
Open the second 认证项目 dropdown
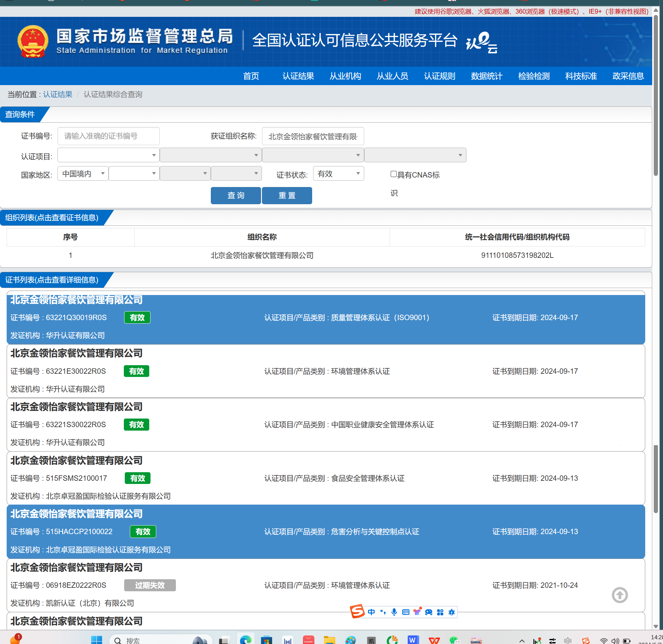[x=211, y=155]
